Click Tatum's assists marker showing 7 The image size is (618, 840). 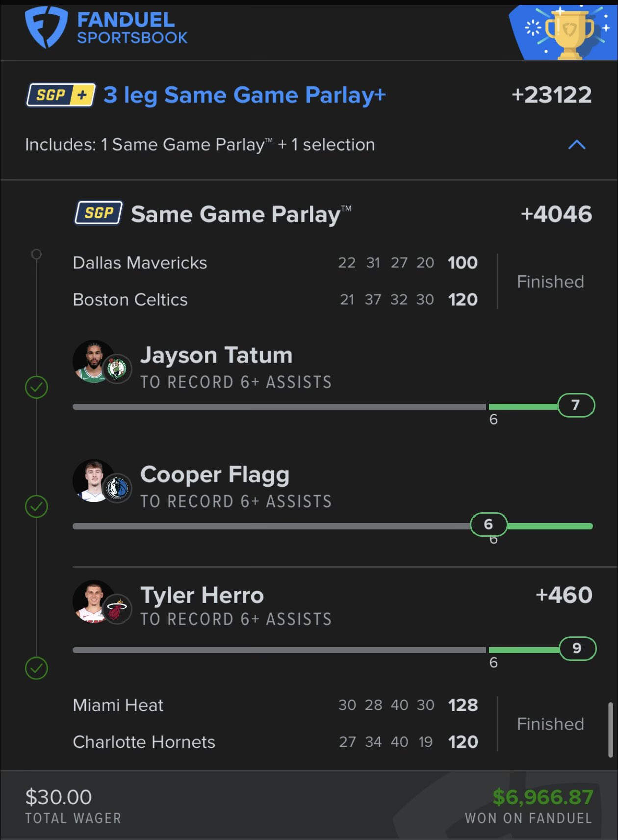coord(576,405)
